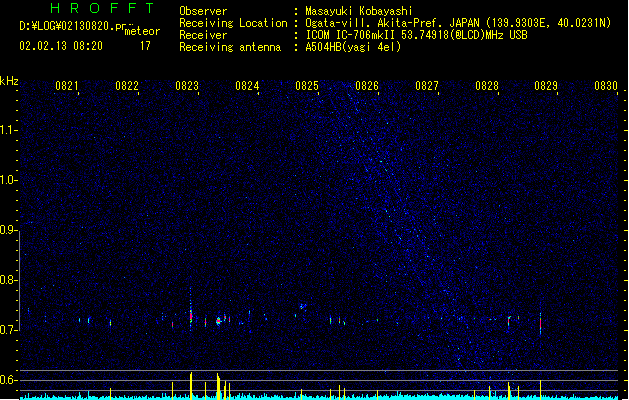Click the 0828 time marker

pos(487,86)
